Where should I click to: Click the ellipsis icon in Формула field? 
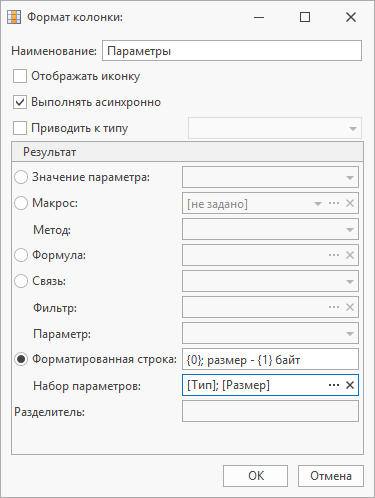(334, 255)
